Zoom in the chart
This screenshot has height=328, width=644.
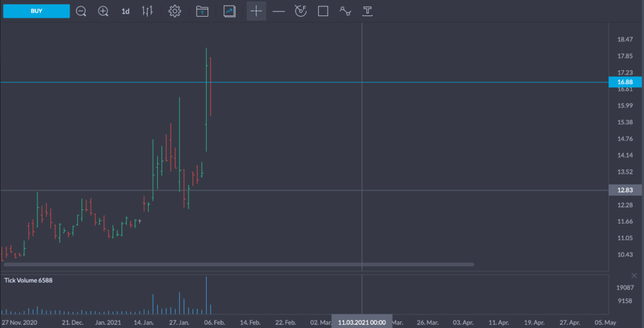pos(103,12)
